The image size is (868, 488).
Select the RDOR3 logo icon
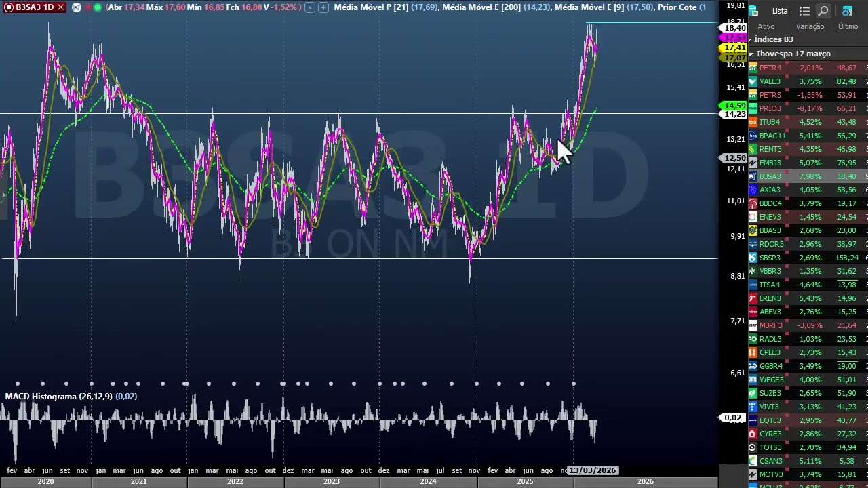(x=753, y=244)
